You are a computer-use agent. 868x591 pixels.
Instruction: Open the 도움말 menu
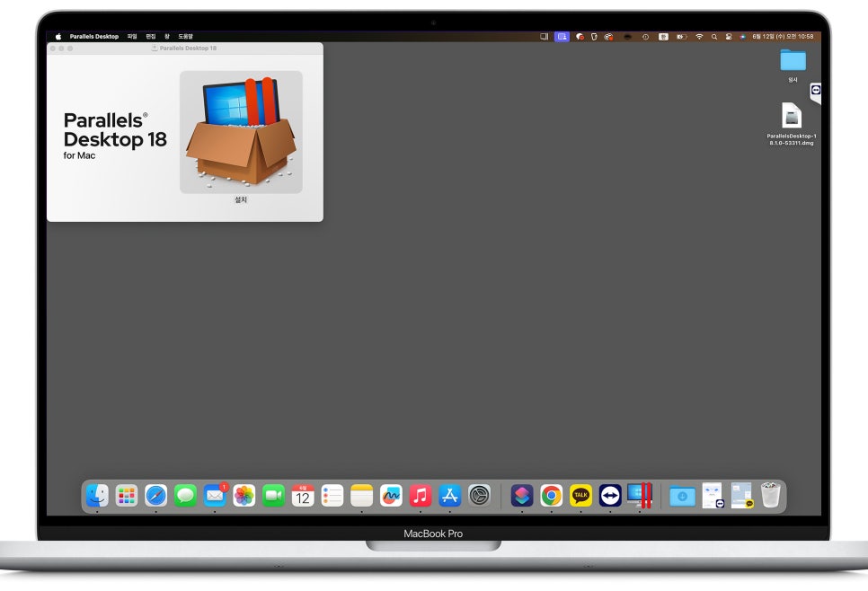pyautogui.click(x=185, y=37)
